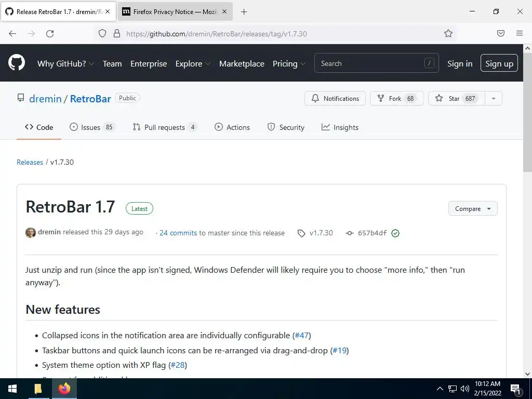Viewport: 532px width, 399px height.
Task: Open the Windows Start button
Action: tap(12, 389)
